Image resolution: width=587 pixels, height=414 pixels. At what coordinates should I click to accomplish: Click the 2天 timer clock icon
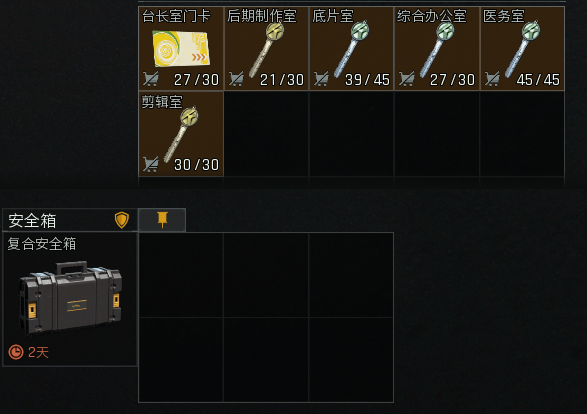16,352
